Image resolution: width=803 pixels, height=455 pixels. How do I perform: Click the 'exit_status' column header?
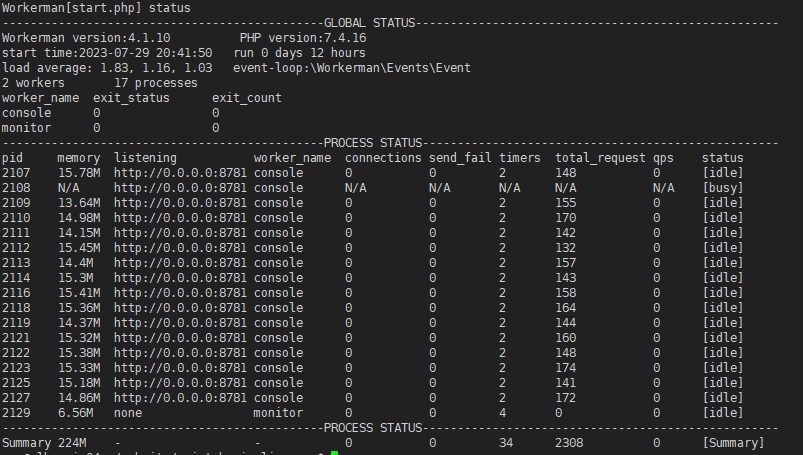(131, 98)
